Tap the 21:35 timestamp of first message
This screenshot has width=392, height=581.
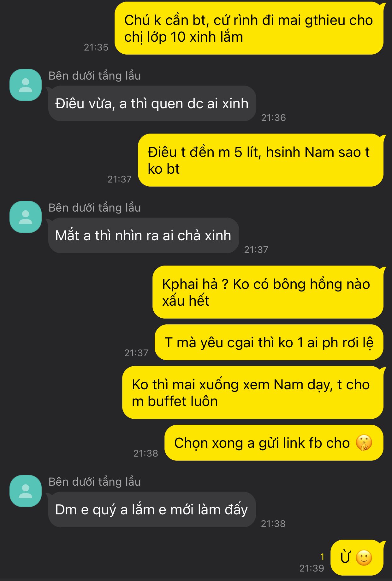pos(96,47)
